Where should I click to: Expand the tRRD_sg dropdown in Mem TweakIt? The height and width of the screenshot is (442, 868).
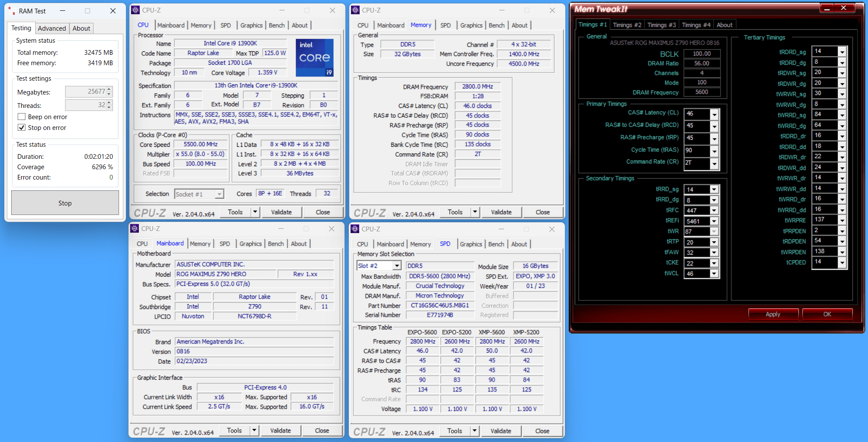[x=714, y=189]
